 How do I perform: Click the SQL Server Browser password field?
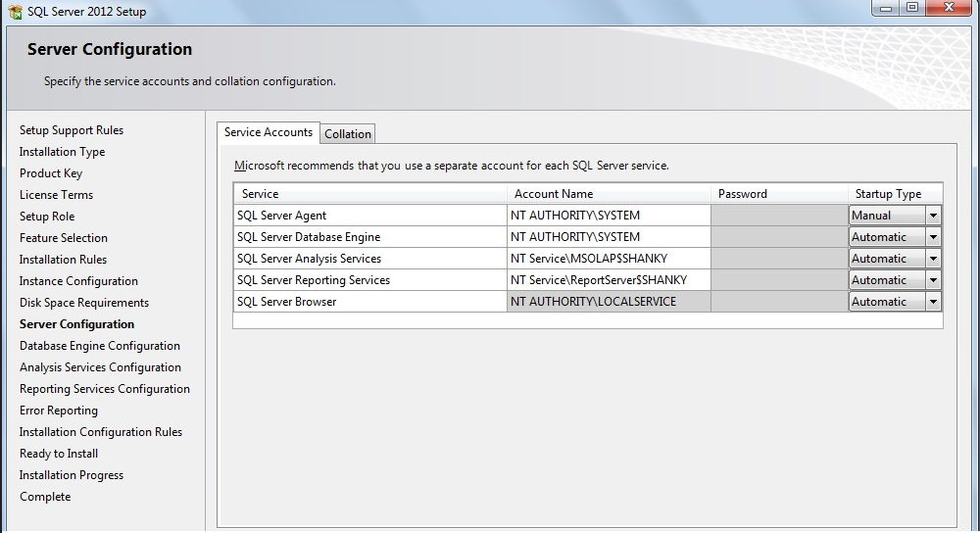tap(779, 302)
